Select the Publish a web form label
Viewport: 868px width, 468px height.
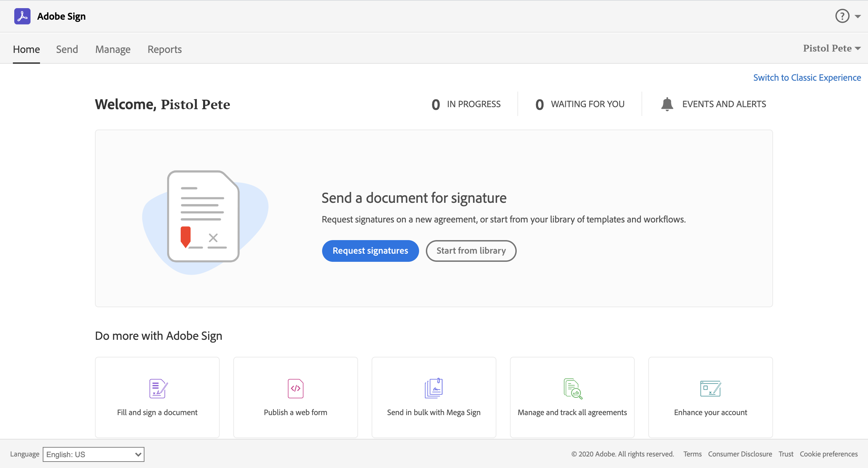pos(296,413)
